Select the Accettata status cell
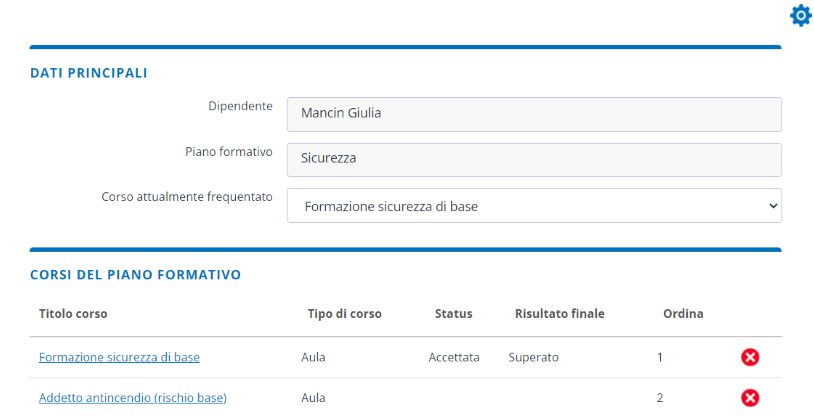 (454, 357)
